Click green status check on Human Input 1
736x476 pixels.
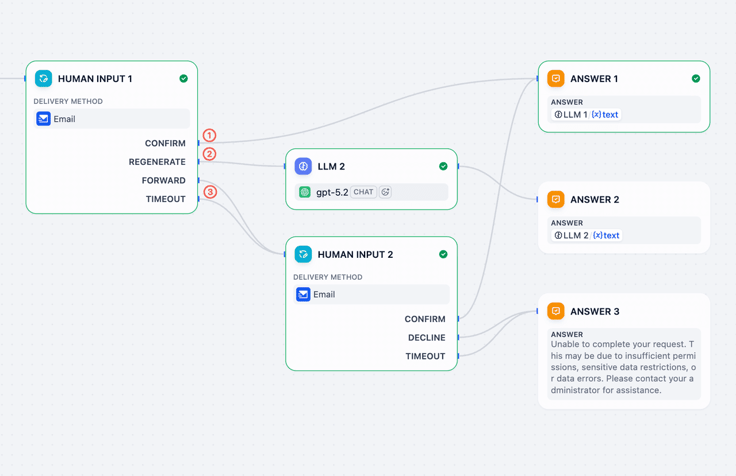click(x=184, y=78)
